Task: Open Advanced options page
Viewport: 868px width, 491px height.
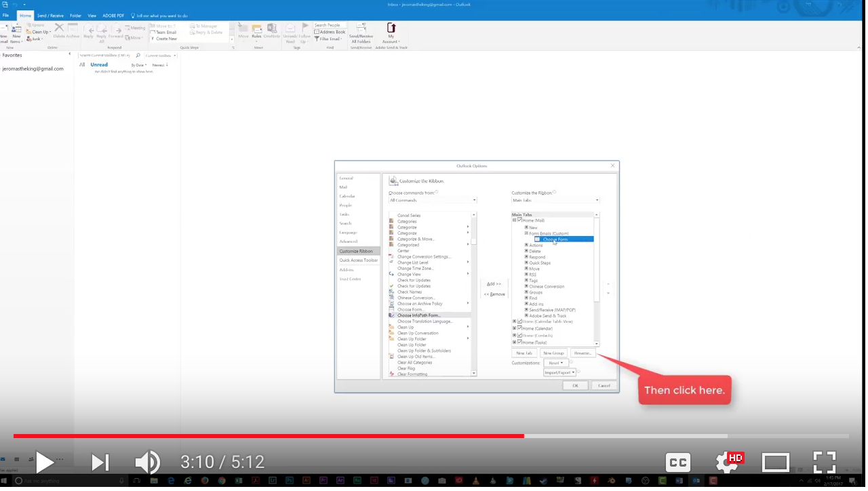Action: 349,241
